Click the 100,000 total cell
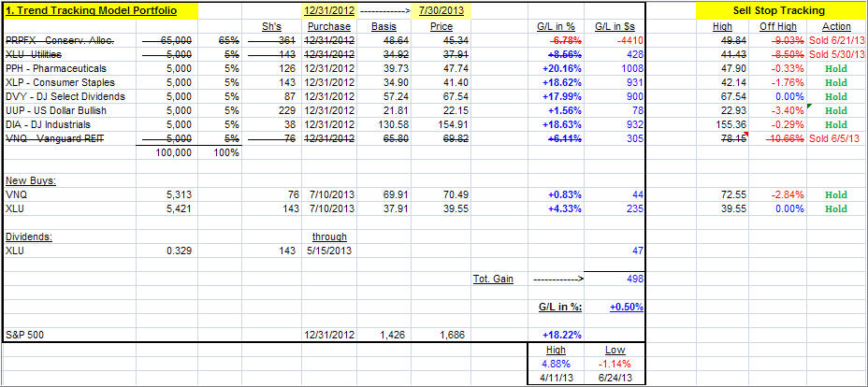This screenshot has height=387, width=868. click(166, 152)
